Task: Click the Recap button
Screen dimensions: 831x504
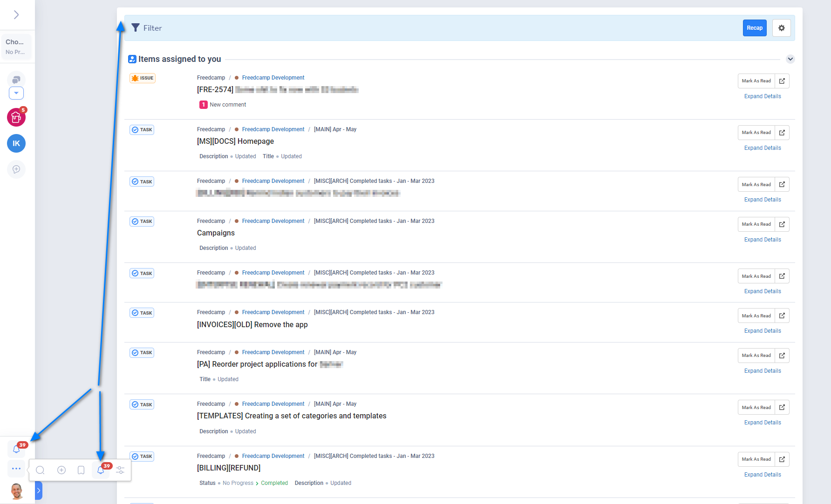Action: pos(754,28)
